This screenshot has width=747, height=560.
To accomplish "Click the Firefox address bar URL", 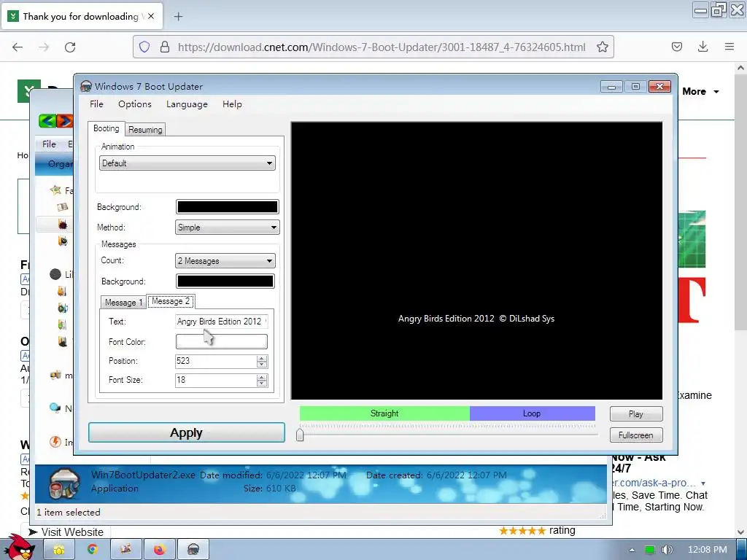I will click(381, 47).
